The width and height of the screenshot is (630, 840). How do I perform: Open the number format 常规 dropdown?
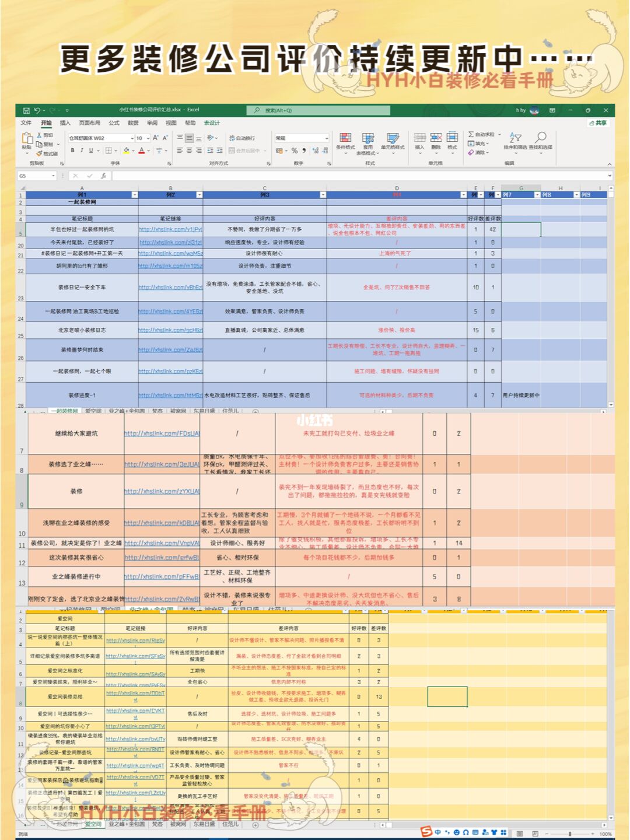click(x=326, y=138)
